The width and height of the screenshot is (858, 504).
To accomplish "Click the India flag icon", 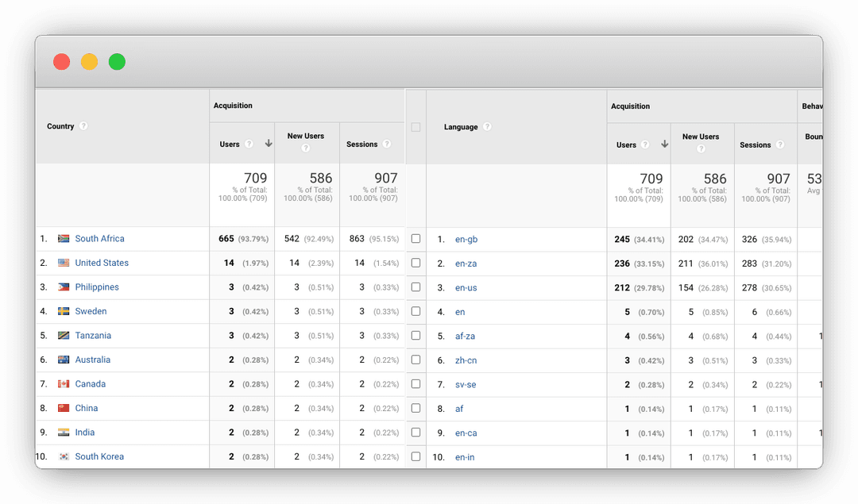I will [64, 432].
